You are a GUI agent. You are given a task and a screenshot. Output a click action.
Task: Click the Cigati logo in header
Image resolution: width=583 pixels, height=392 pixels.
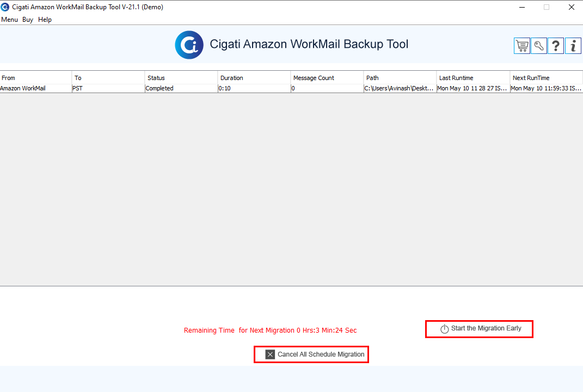tap(189, 45)
